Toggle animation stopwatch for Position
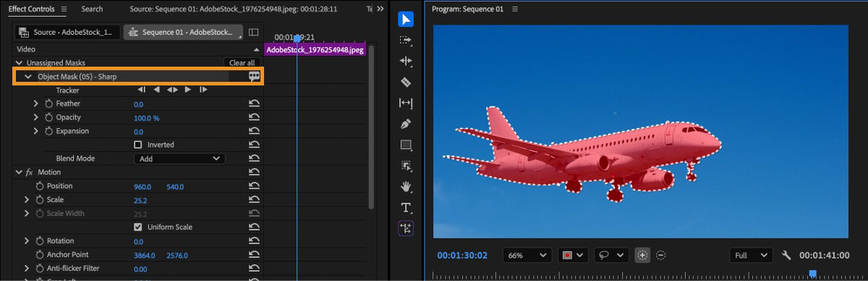Image resolution: width=868 pixels, height=281 pixels. point(40,186)
